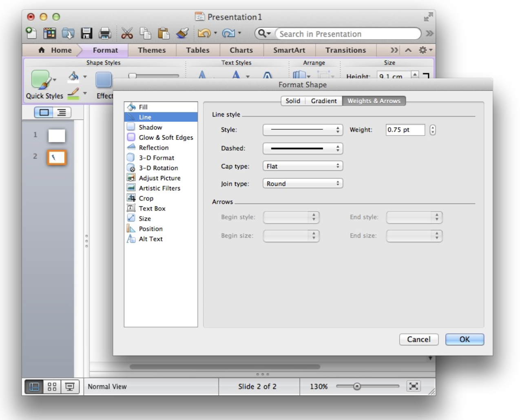522x420 pixels.
Task: Open Quick Styles gallery icon
Action: pyautogui.click(x=41, y=80)
